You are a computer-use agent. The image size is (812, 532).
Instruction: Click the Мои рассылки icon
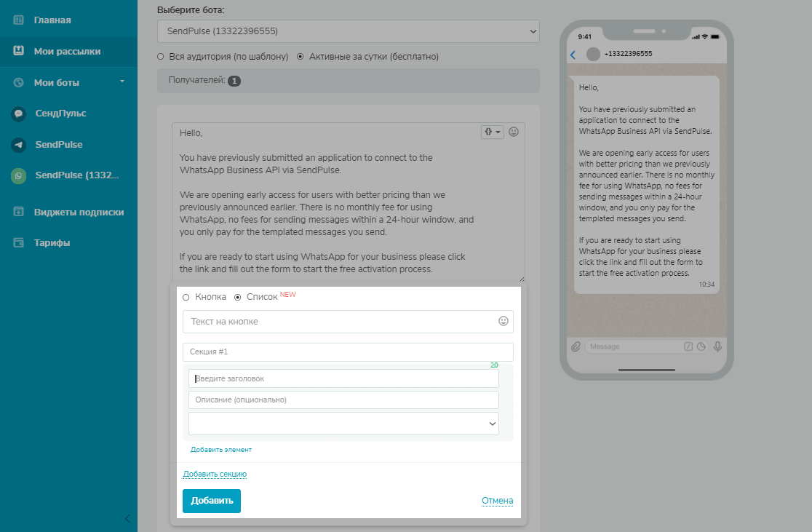[19, 51]
